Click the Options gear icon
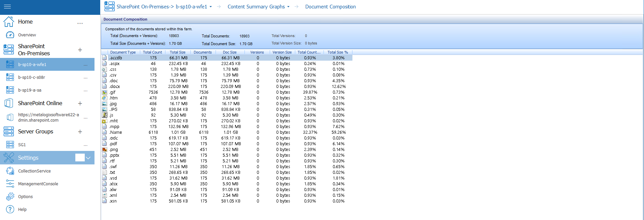644x220 pixels. tap(10, 197)
